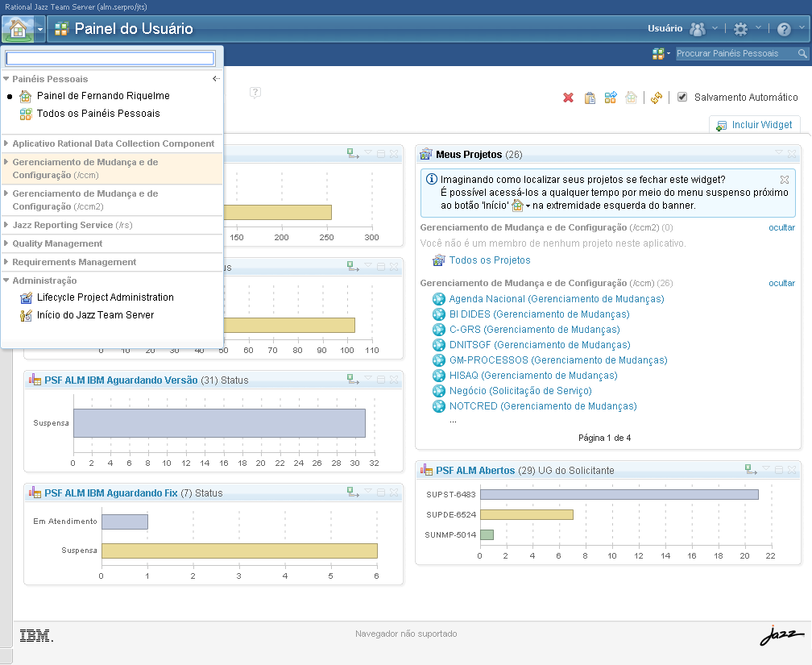Click the filter text box in the Home menu

tap(110, 58)
